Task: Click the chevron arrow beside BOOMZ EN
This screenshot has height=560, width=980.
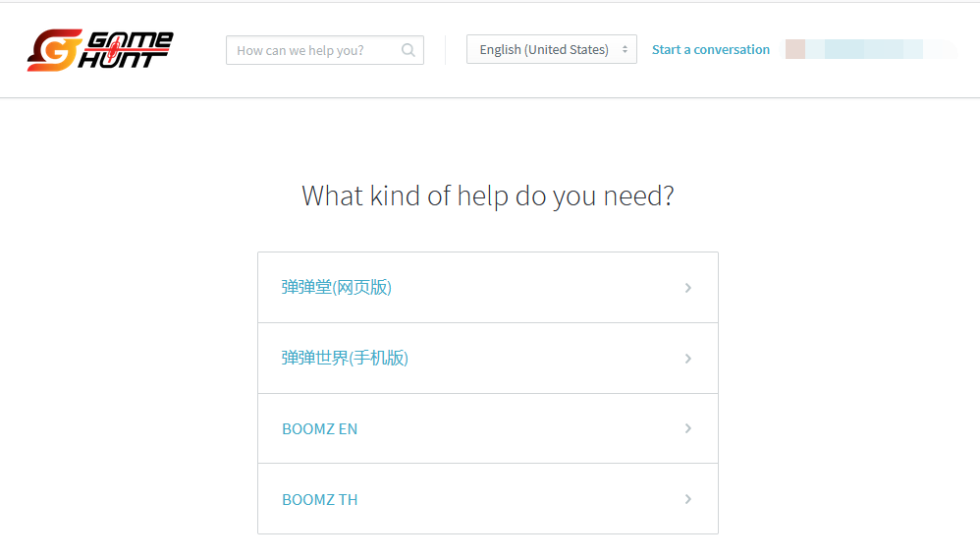Action: click(687, 428)
